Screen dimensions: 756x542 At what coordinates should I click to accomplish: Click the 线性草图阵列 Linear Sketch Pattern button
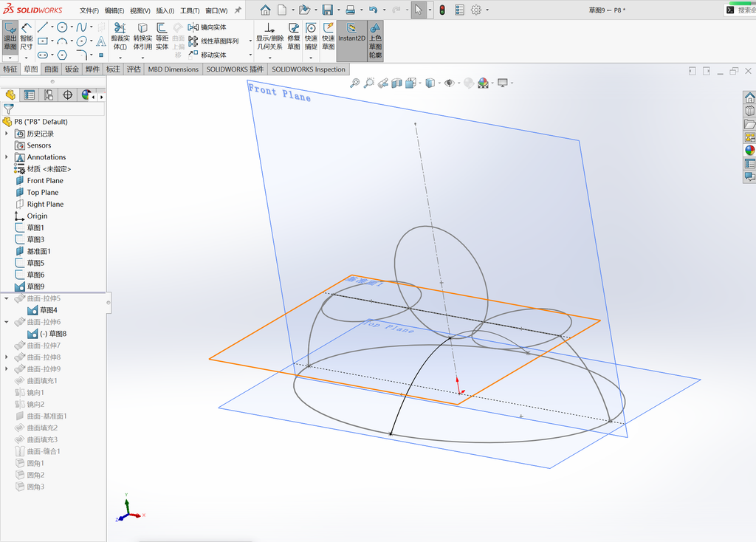[213, 41]
